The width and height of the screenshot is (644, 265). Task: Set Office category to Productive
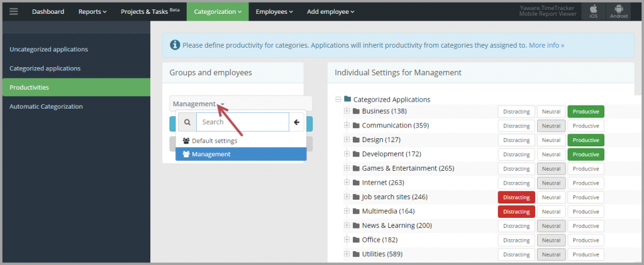pyautogui.click(x=586, y=240)
